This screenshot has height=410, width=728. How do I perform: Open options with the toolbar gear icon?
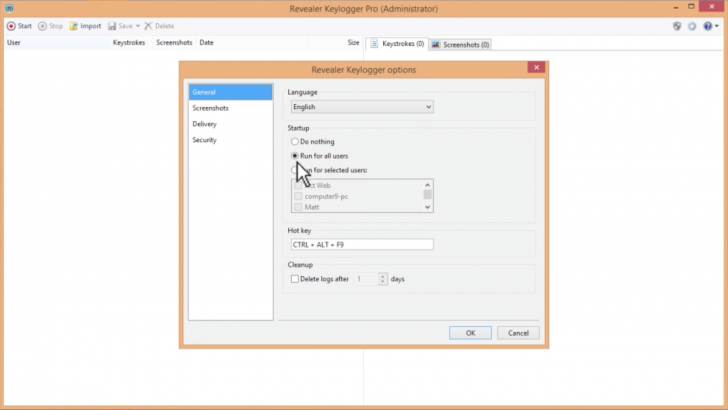(x=692, y=26)
